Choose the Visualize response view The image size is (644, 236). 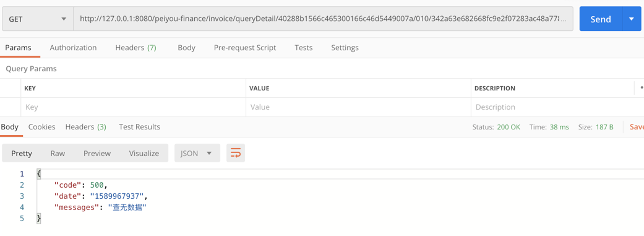(x=144, y=153)
